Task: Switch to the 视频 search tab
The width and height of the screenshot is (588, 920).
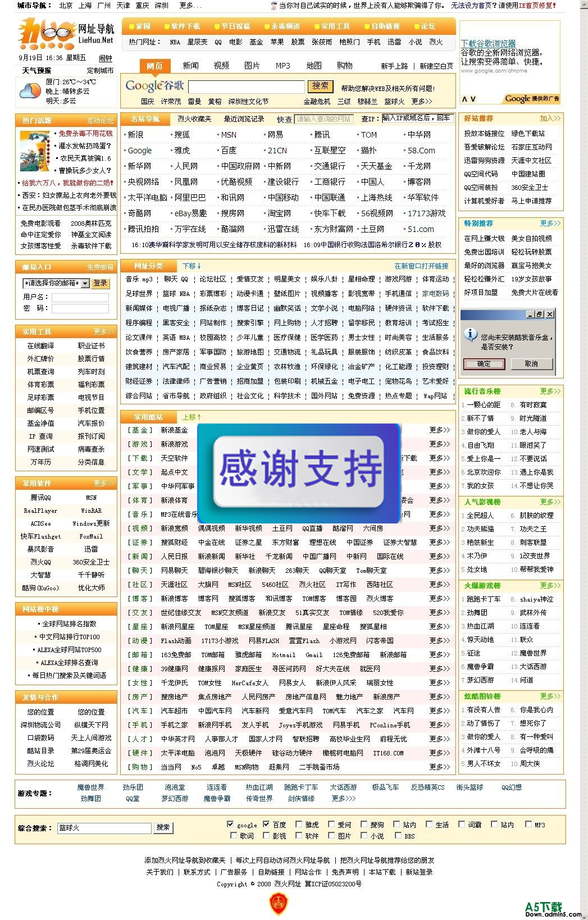Action: pyautogui.click(x=221, y=66)
